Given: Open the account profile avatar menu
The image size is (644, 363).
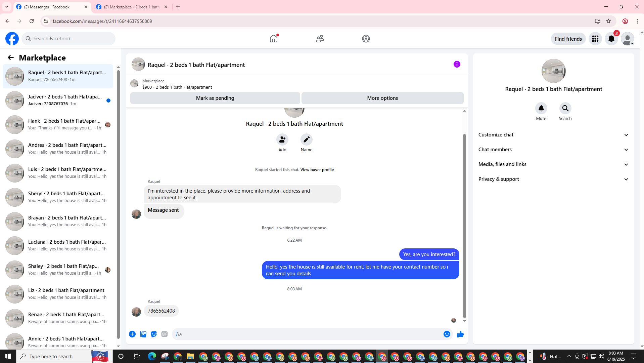Looking at the screenshot, I should point(628,39).
